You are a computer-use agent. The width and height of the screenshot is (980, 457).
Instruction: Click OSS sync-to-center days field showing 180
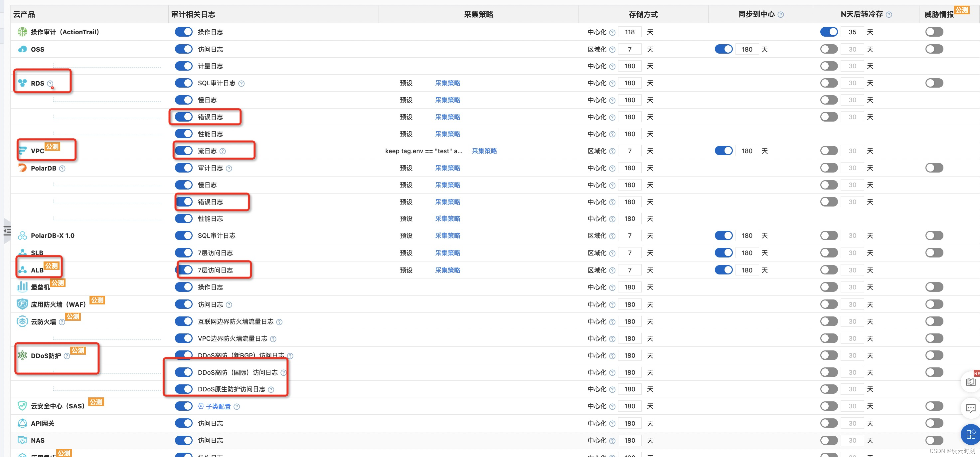(x=747, y=49)
